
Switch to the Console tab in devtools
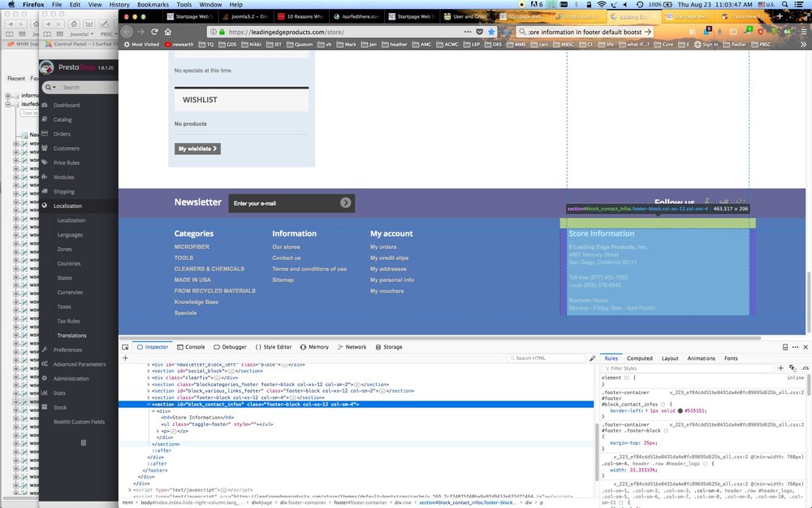point(192,347)
